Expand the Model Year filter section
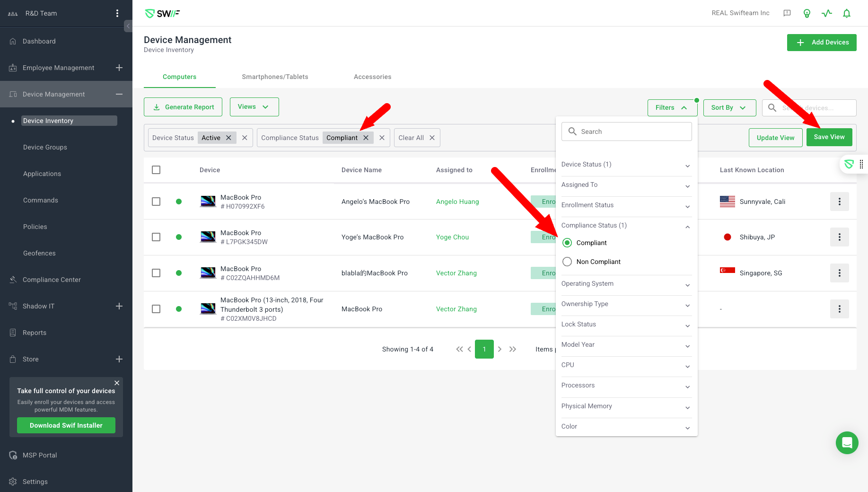868x492 pixels. [x=626, y=345]
